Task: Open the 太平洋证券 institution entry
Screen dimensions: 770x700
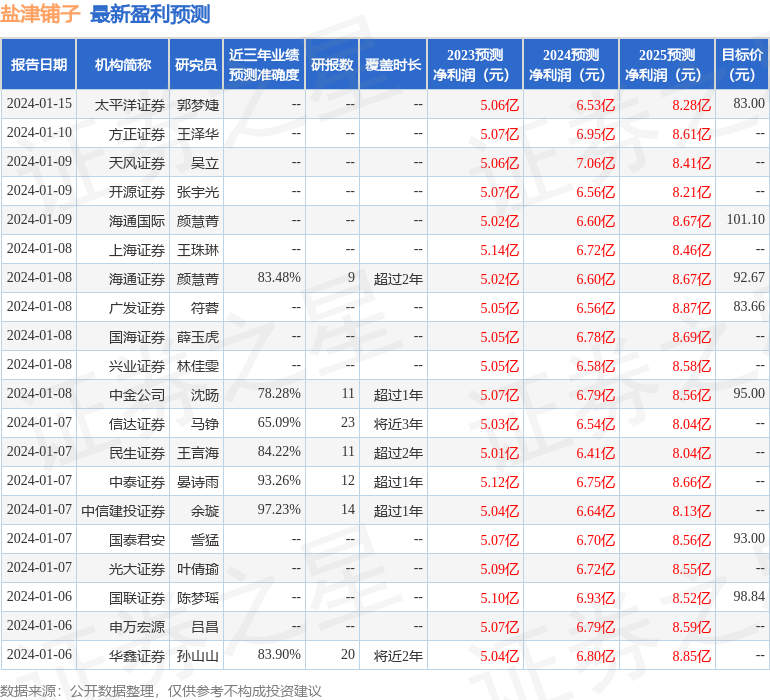Action: (x=129, y=104)
